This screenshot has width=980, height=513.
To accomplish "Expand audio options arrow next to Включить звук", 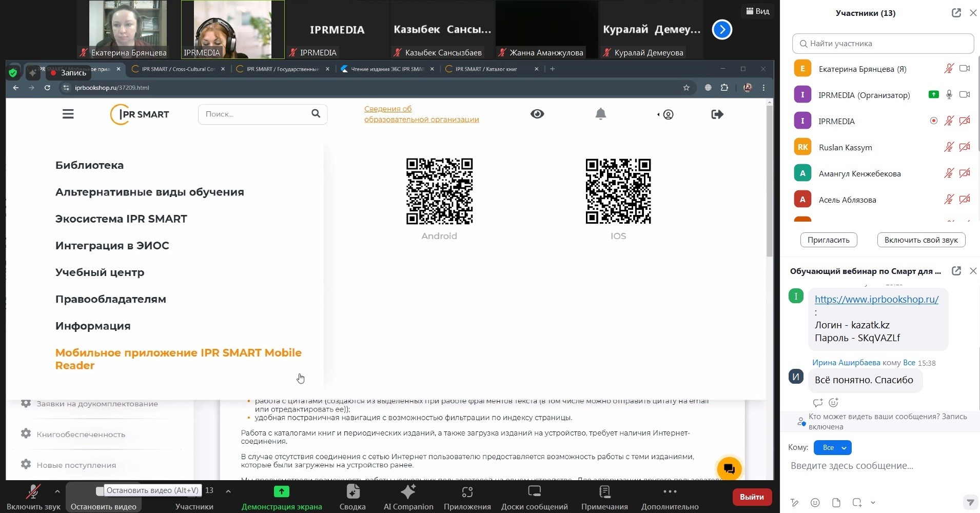I will point(57,491).
